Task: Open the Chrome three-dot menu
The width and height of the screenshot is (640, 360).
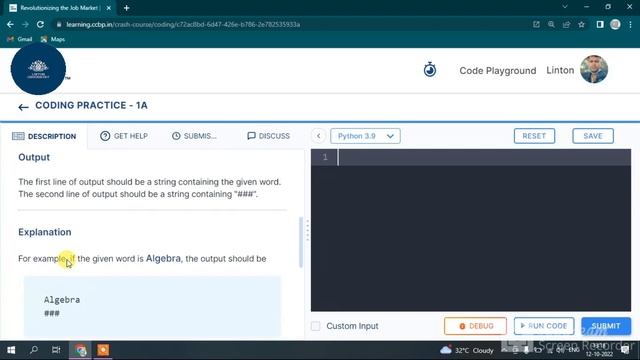Action: (631, 24)
